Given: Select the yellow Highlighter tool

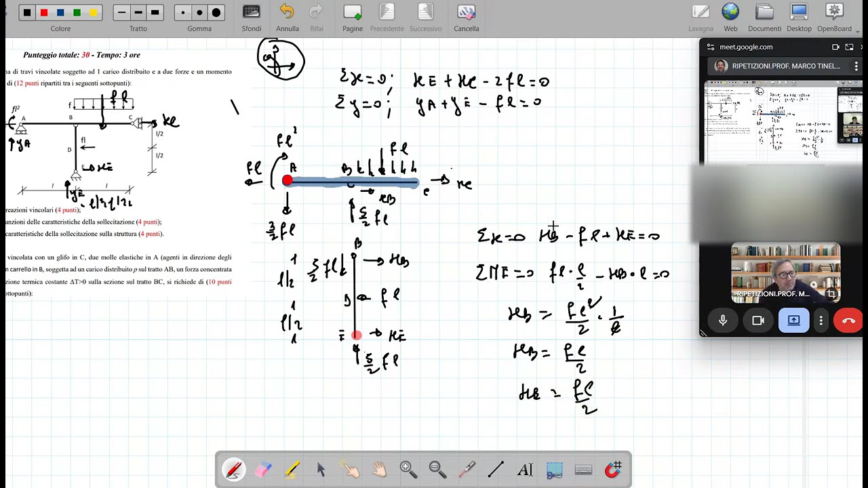Looking at the screenshot, I should 292,469.
